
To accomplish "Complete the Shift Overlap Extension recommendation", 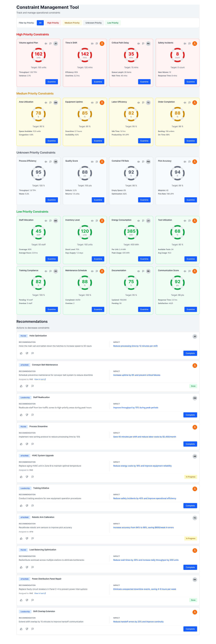I will (190, 629).
